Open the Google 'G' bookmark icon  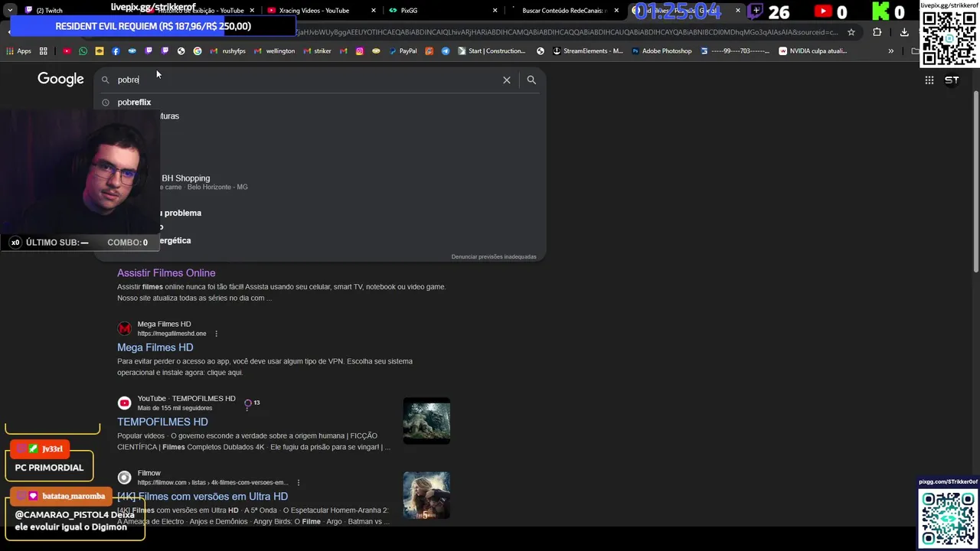click(198, 51)
